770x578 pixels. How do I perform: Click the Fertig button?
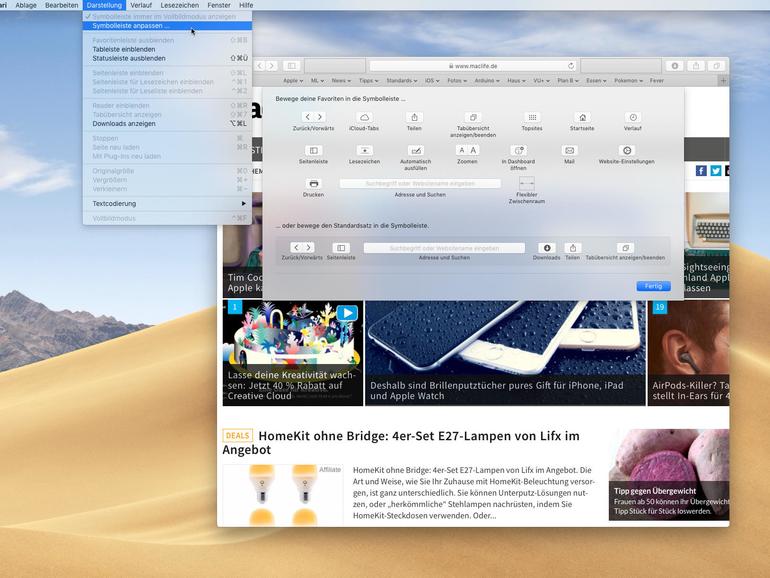653,286
